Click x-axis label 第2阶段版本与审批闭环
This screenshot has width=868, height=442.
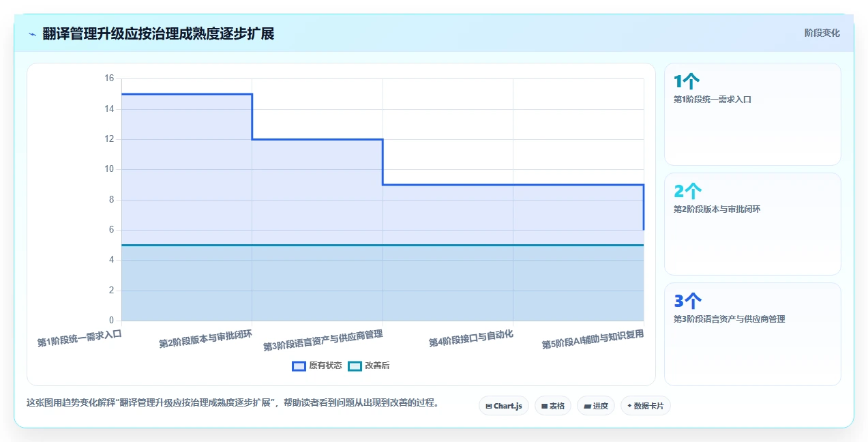pos(206,338)
